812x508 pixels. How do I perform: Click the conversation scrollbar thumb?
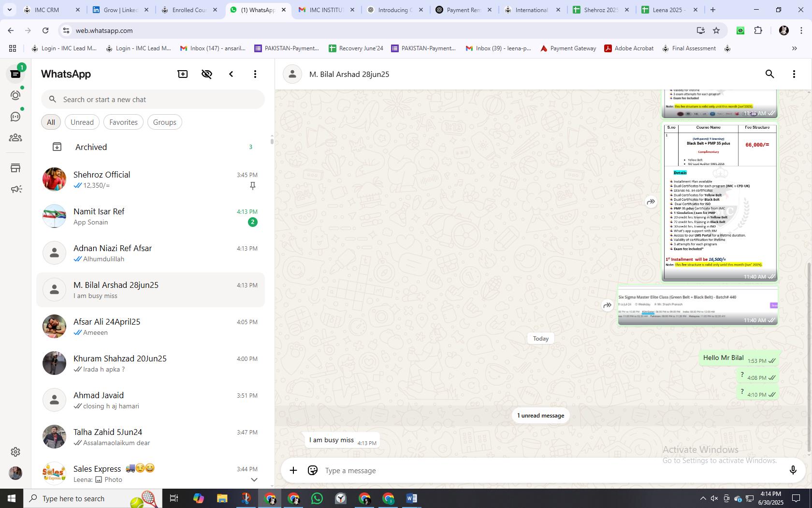pyautogui.click(x=809, y=358)
